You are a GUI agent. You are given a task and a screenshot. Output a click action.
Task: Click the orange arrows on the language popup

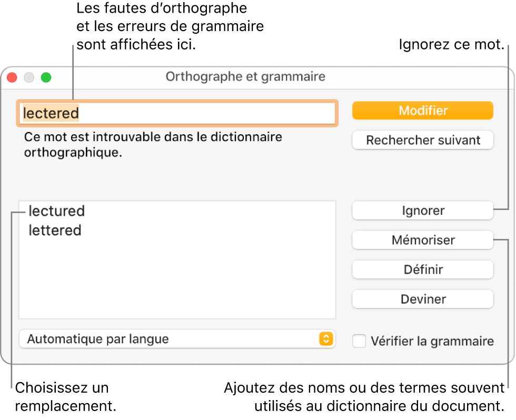click(326, 339)
